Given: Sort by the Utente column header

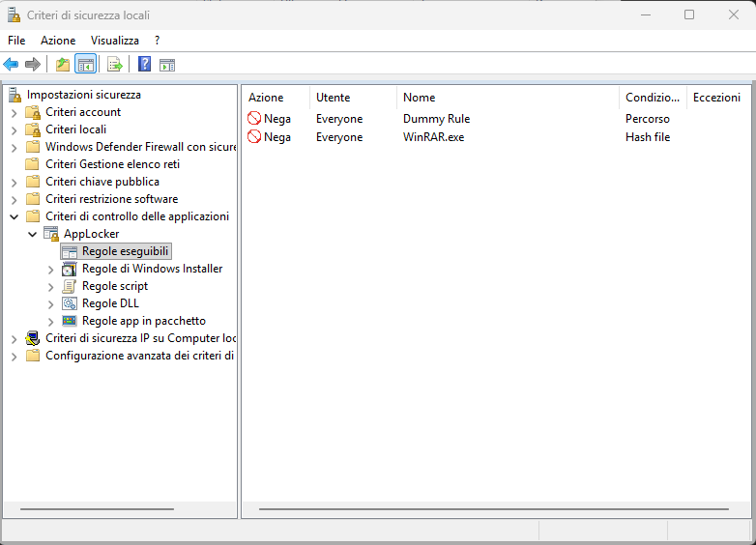Looking at the screenshot, I should coord(353,98).
